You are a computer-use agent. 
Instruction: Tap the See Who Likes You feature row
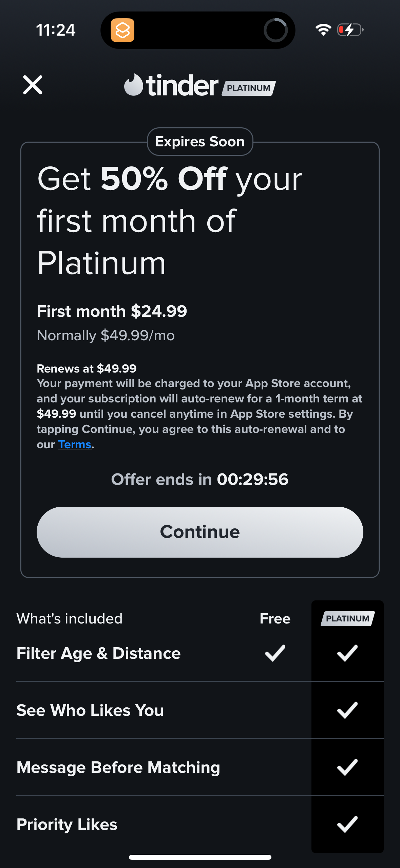coord(90,710)
